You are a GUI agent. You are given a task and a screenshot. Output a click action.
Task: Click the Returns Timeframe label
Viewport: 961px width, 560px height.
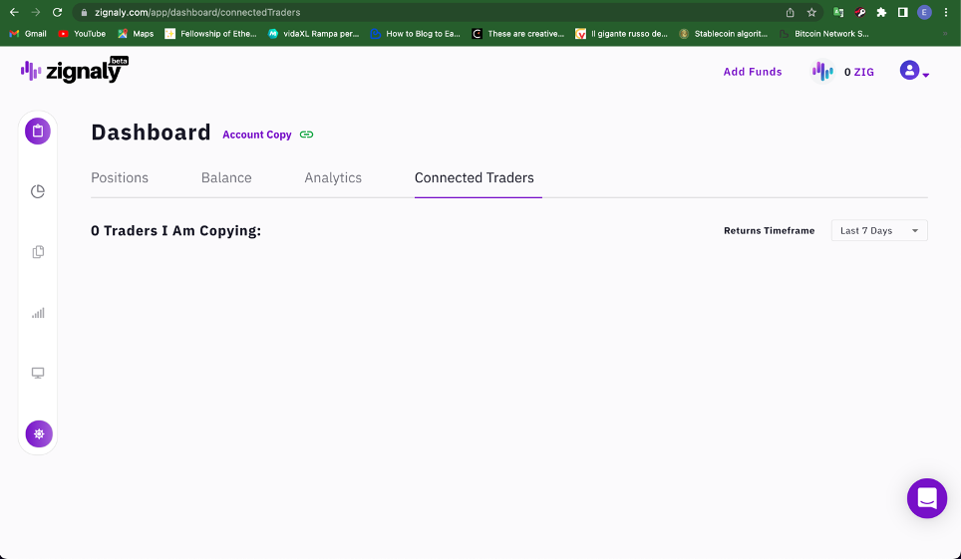770,230
